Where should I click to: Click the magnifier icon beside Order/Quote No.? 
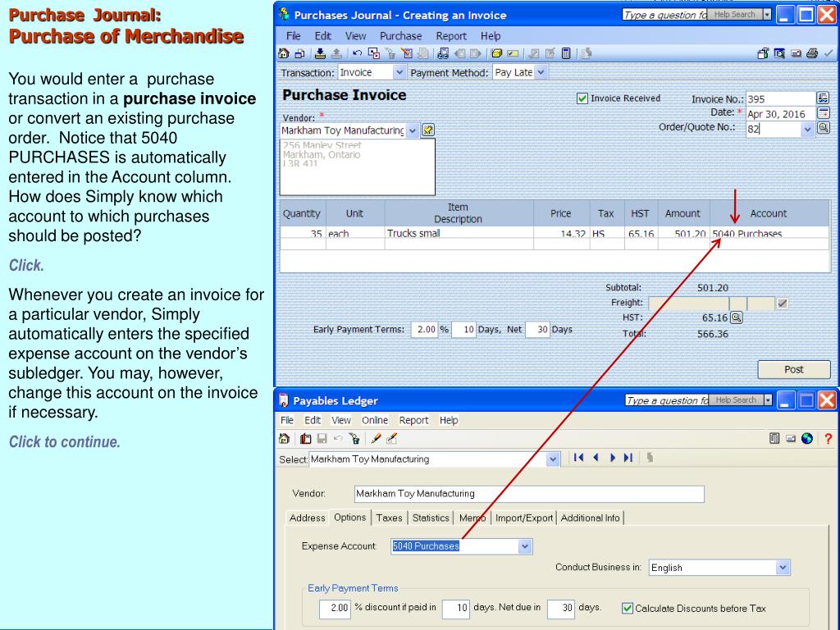coord(823,128)
